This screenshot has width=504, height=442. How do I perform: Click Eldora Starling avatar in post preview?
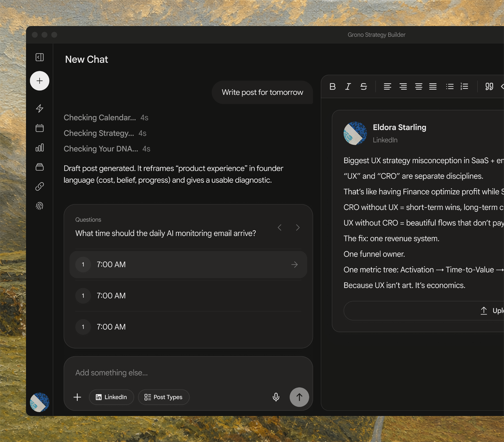click(x=355, y=133)
